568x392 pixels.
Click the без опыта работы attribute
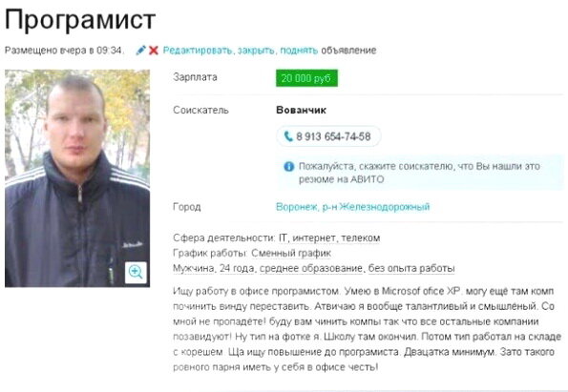click(411, 268)
